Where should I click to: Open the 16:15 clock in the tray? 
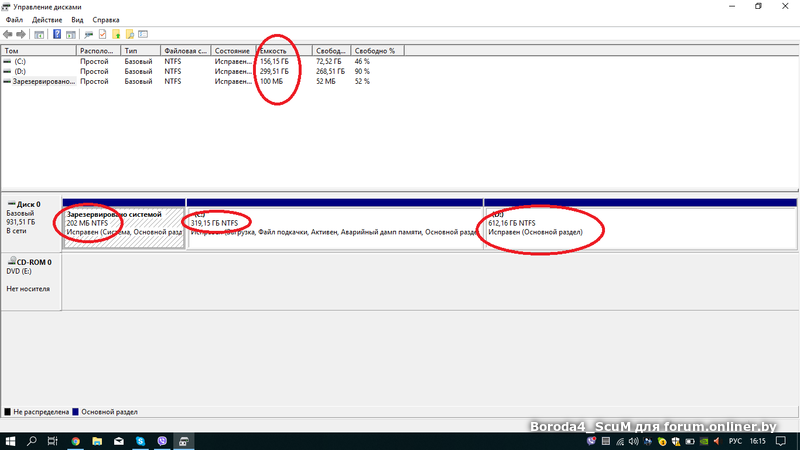[758, 441]
